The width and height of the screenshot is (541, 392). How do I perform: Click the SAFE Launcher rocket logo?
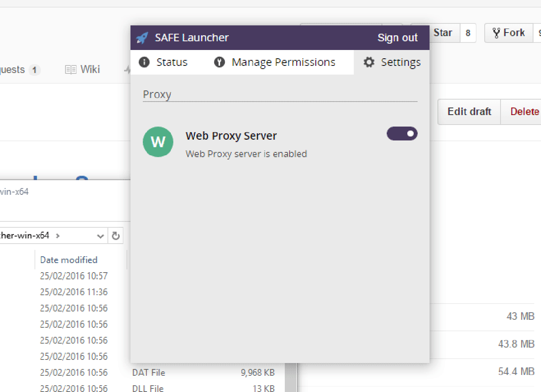click(142, 38)
